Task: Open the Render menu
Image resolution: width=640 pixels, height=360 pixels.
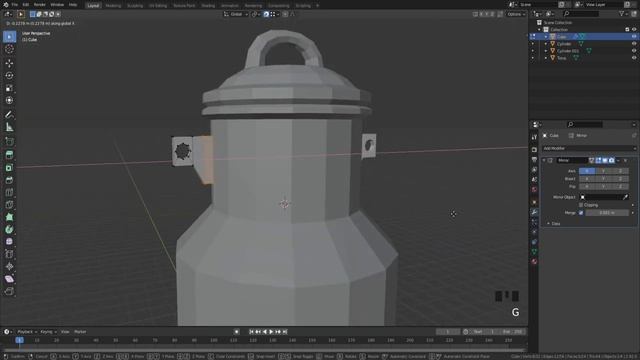Action: 40,5
